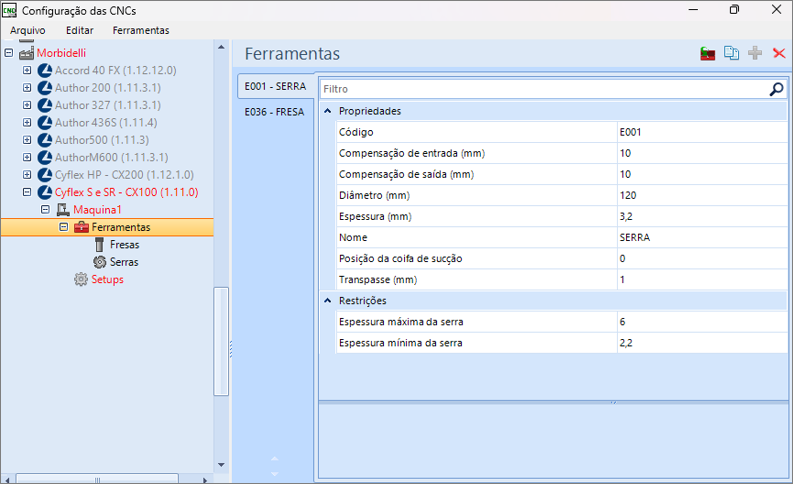Click the Author 436S machine icon
This screenshot has height=484, width=793.
45,122
